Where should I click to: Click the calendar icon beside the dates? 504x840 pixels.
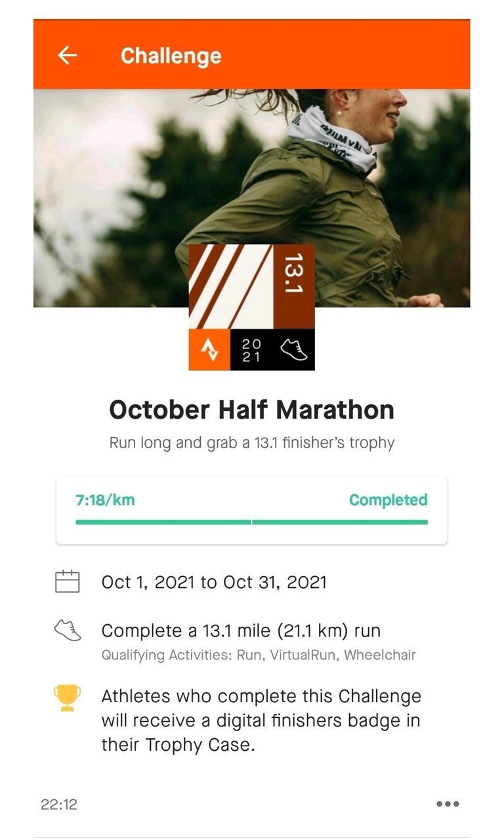click(x=67, y=582)
